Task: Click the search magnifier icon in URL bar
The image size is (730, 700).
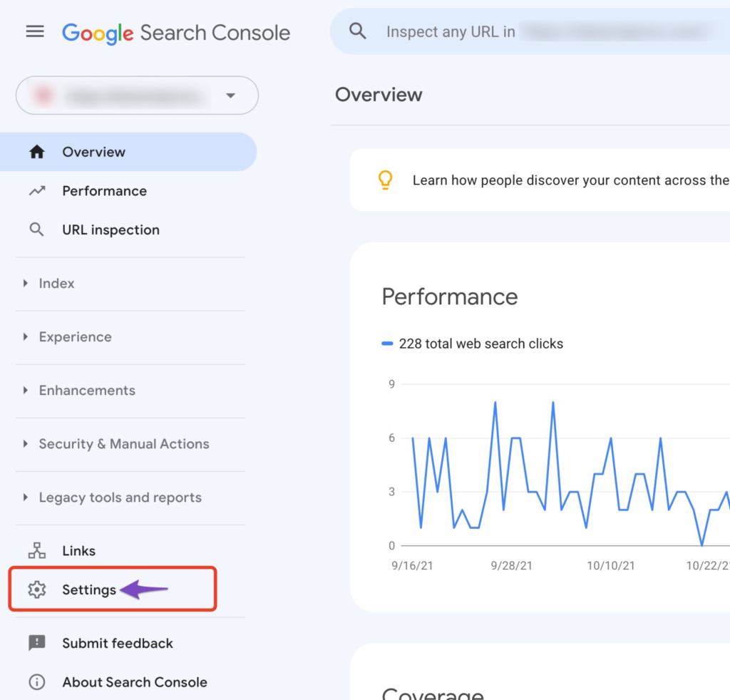Action: click(x=358, y=31)
